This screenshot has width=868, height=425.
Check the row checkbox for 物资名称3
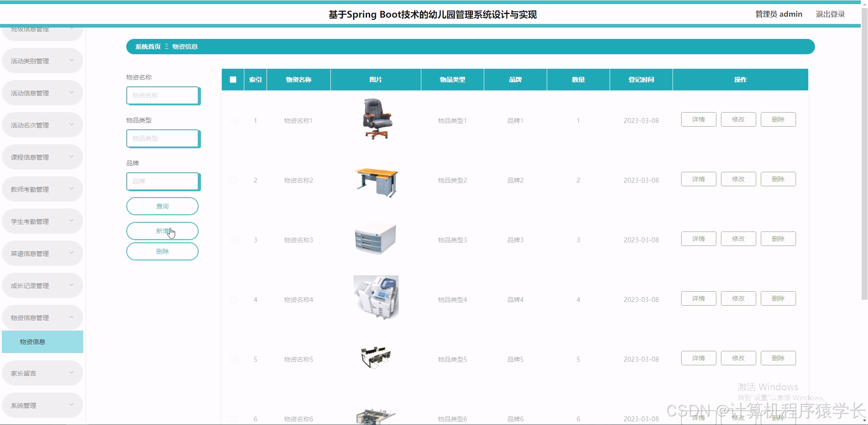tap(233, 240)
